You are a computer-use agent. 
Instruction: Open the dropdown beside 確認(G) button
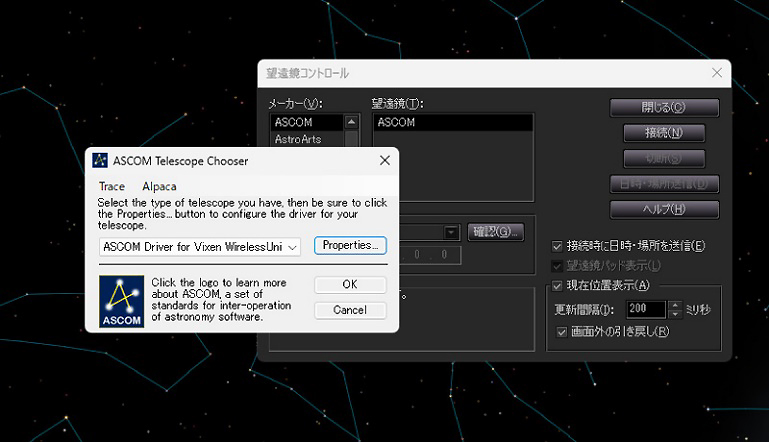pyautogui.click(x=450, y=232)
